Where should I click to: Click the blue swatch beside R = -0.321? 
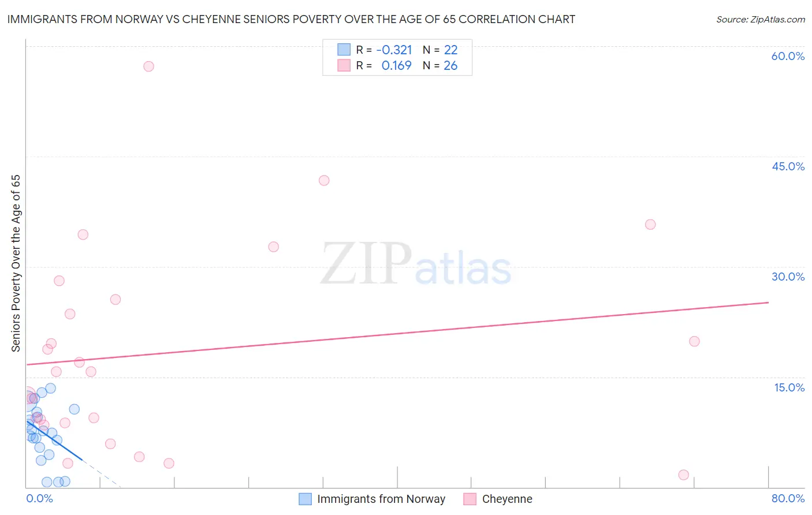(x=344, y=50)
